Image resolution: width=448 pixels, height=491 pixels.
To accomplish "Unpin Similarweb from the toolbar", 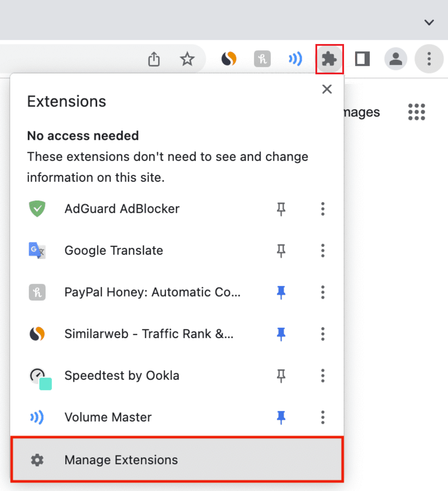I will [281, 334].
